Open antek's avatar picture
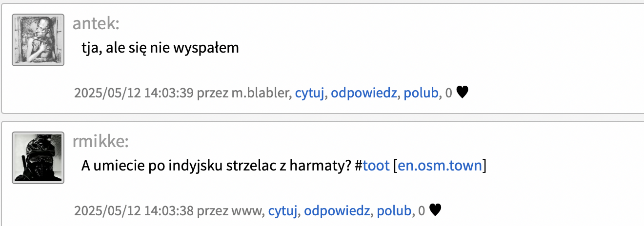 [38, 40]
